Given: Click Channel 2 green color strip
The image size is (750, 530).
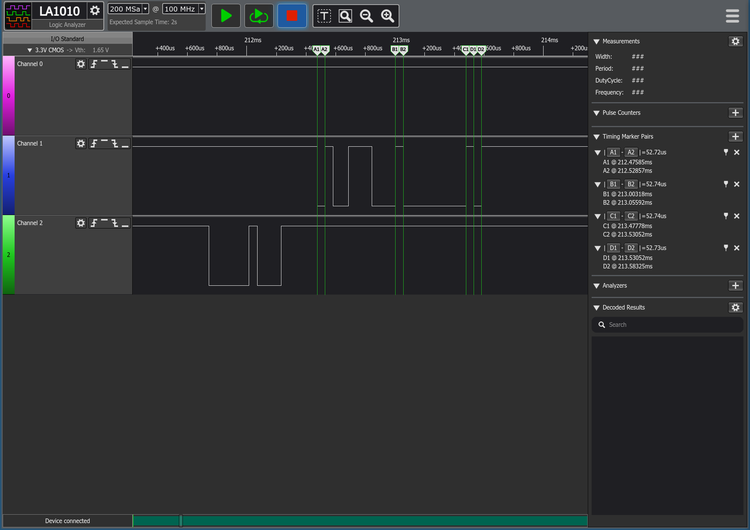Looking at the screenshot, I should pos(9,254).
